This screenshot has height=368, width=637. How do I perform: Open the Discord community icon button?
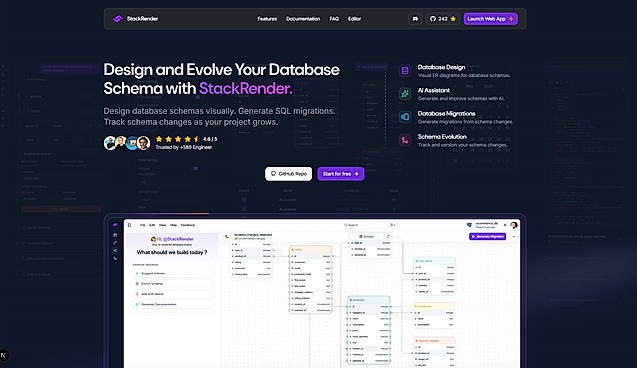(415, 19)
